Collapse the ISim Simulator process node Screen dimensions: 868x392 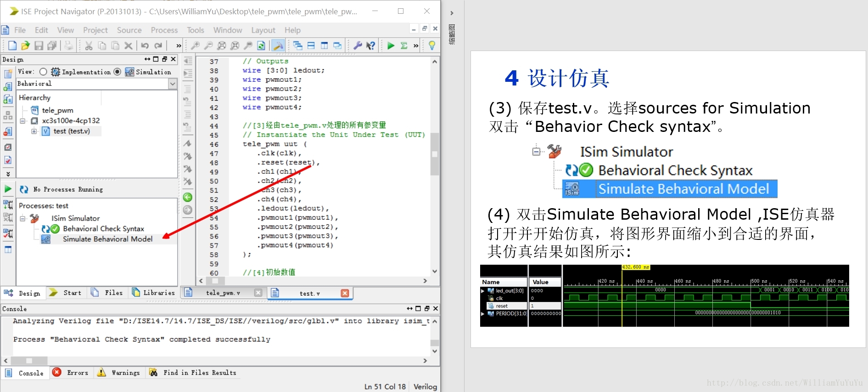22,219
